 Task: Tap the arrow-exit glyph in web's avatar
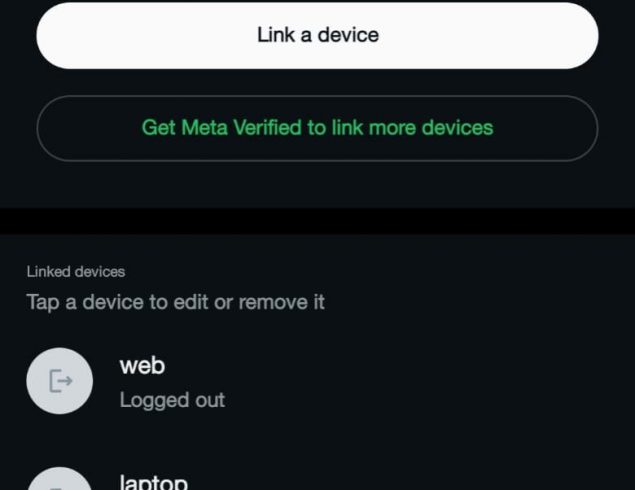[60, 381]
